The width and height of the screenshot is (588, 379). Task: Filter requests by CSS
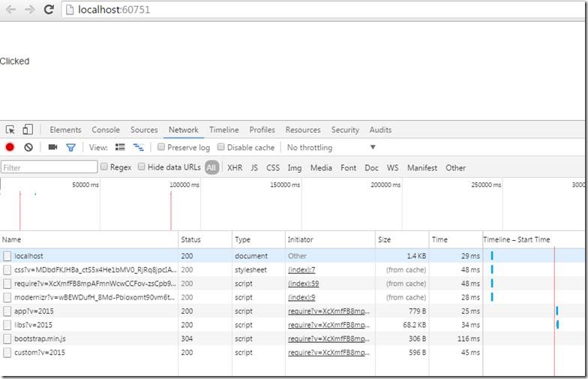(x=273, y=168)
